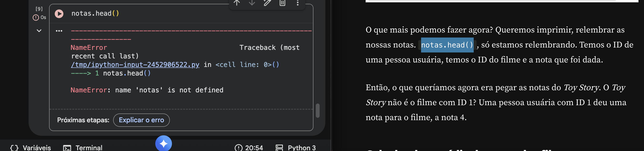Click the Traceback (most text

click(x=270, y=47)
